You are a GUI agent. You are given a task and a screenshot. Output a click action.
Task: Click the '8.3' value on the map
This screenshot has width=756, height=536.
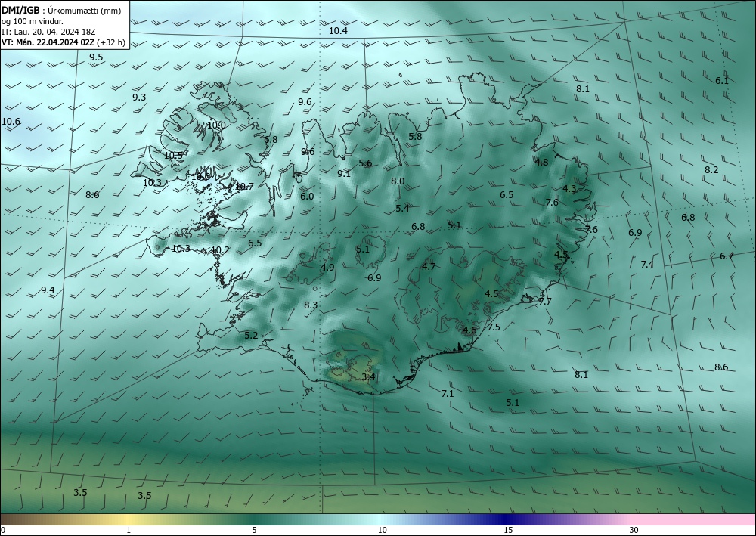click(311, 305)
